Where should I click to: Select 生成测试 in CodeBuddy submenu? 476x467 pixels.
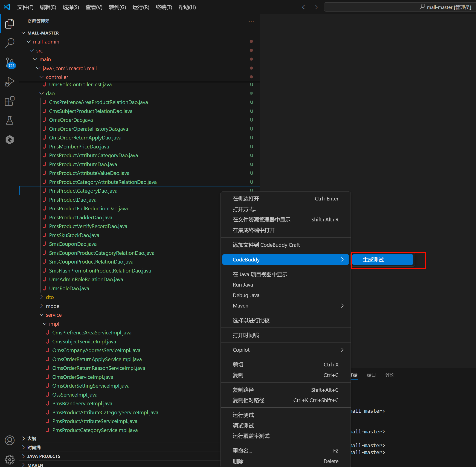(383, 259)
